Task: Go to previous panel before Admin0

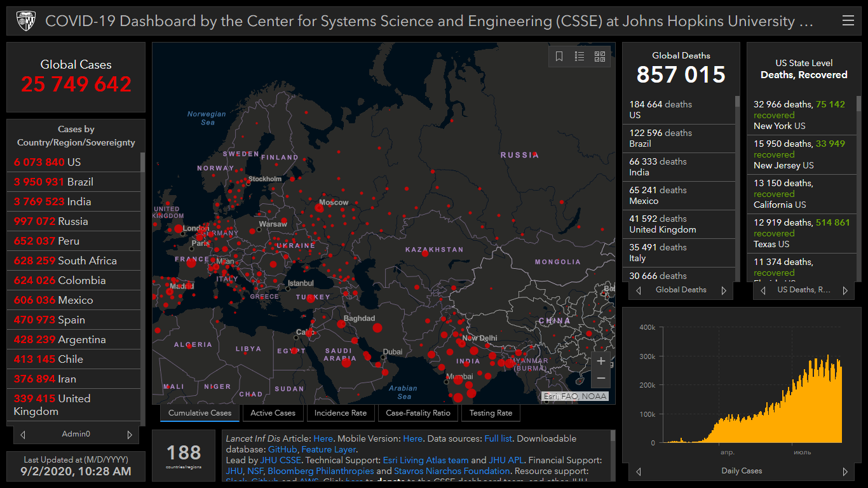Action: click(24, 435)
